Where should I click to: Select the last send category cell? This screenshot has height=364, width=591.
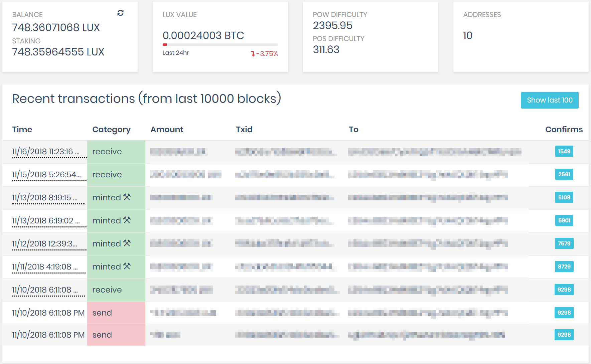[116, 335]
